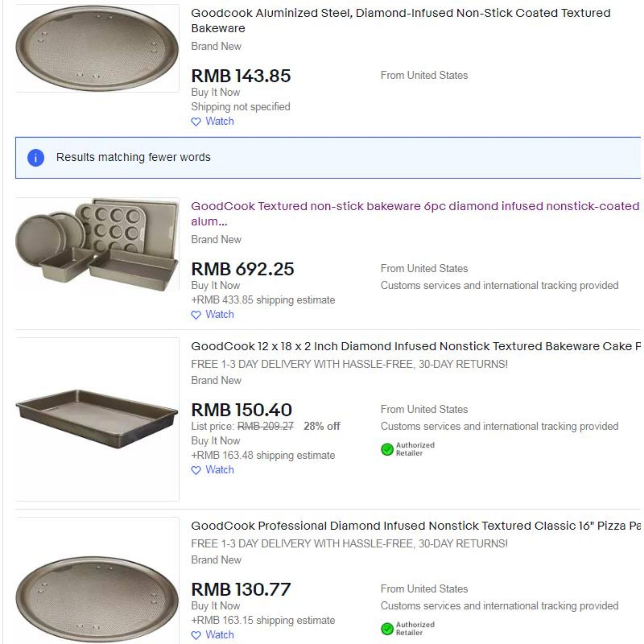644x644 pixels.
Task: Click the heart icon for RMB 130.77 pizza pan
Action: (x=196, y=635)
